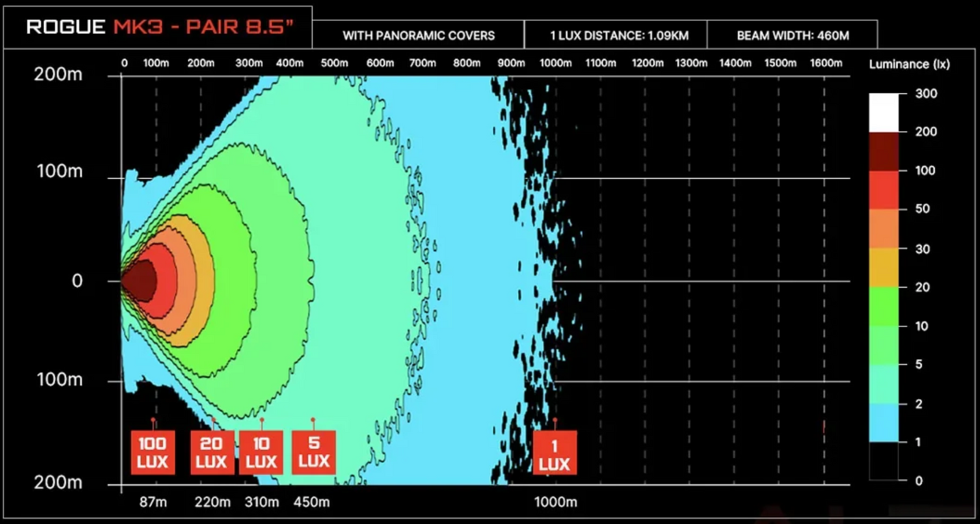The width and height of the screenshot is (980, 524).
Task: Click the 5 LUX red marker box
Action: tap(314, 453)
